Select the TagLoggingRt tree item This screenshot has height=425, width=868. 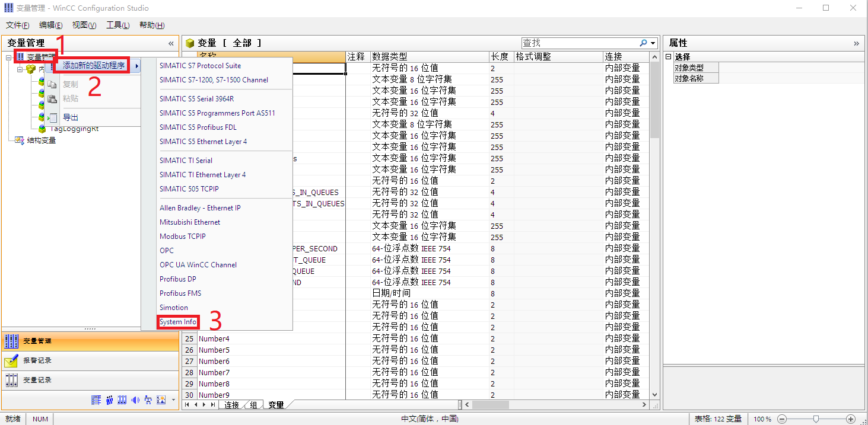[74, 129]
